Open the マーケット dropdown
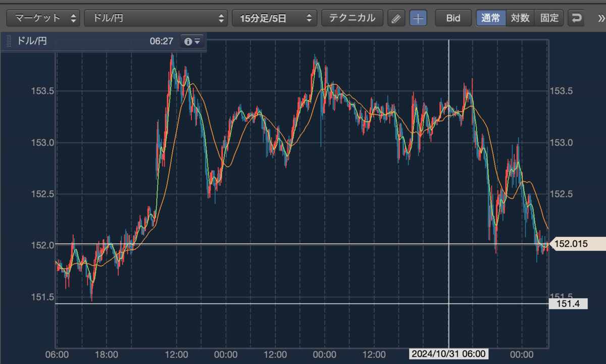Viewport: 606px width, 364px height. pyautogui.click(x=43, y=18)
